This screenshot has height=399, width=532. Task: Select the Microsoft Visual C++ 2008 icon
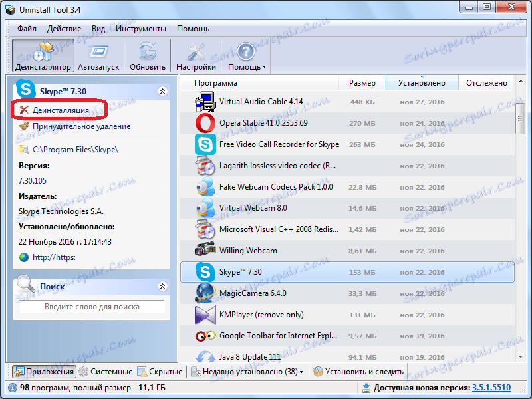click(205, 229)
